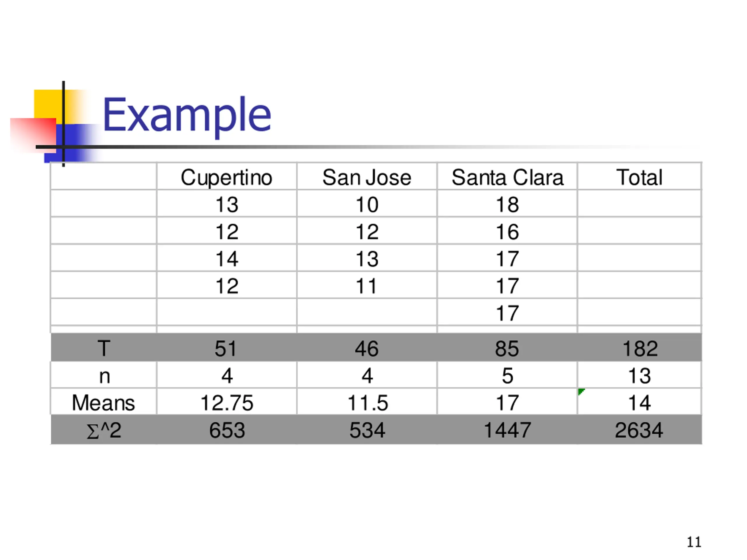Click the Santa Clara value 18 cell
Screen dimensions: 747x560
507,204
